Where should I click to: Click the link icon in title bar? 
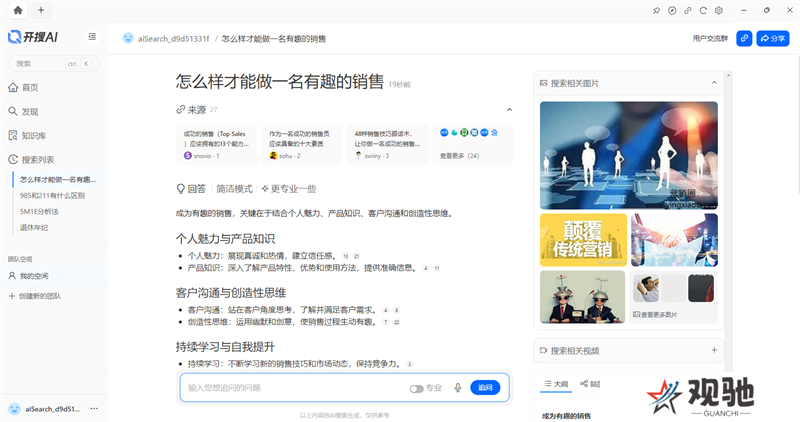pyautogui.click(x=688, y=11)
